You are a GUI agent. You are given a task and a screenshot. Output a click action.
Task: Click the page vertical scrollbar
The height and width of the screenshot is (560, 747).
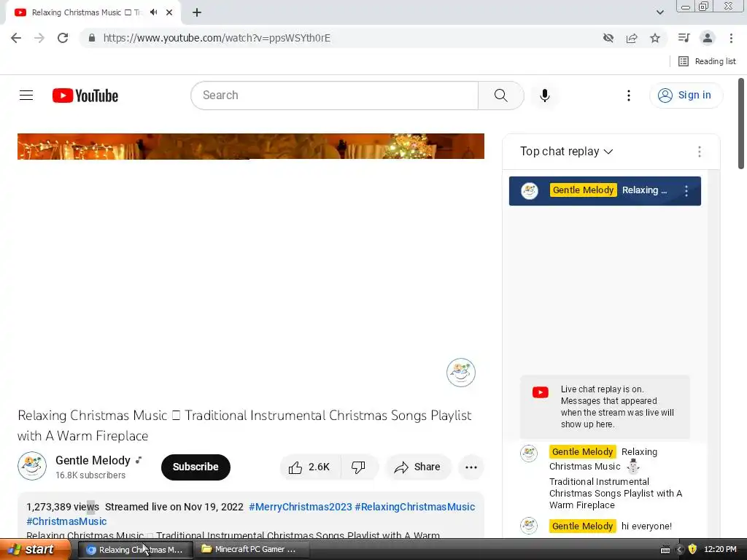(741, 124)
